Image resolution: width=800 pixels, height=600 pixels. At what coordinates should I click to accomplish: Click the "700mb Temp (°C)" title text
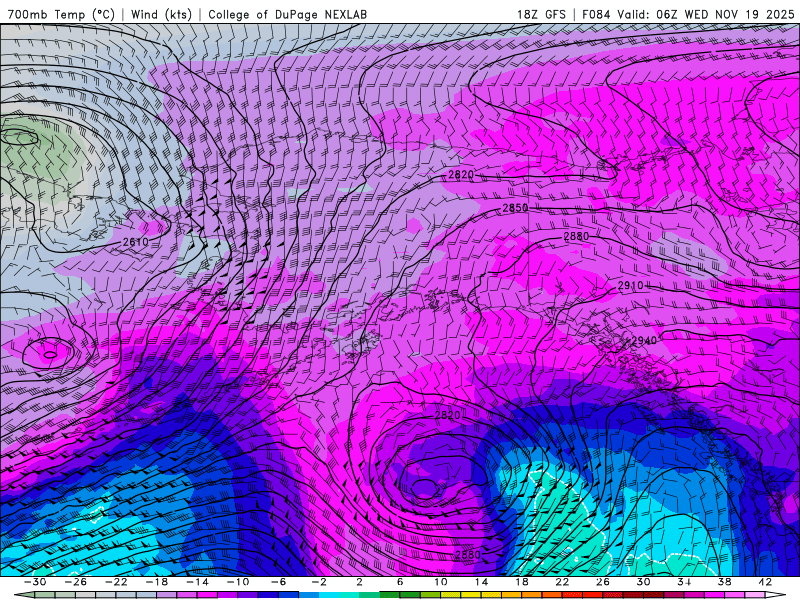(x=61, y=14)
